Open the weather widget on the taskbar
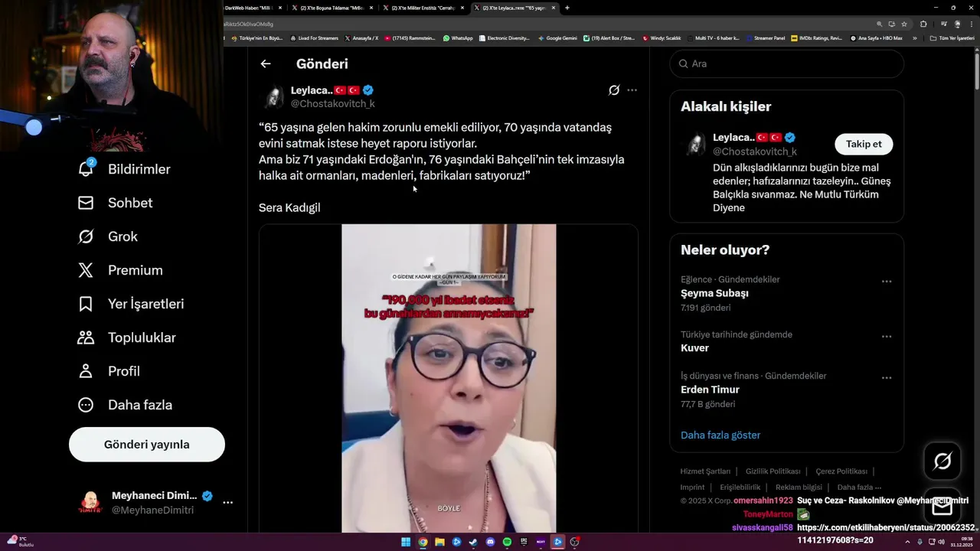The width and height of the screenshot is (980, 551). [20, 542]
